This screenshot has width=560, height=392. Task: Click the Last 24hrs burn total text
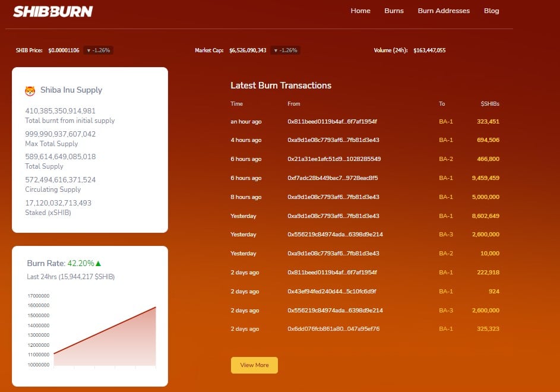pyautogui.click(x=71, y=277)
